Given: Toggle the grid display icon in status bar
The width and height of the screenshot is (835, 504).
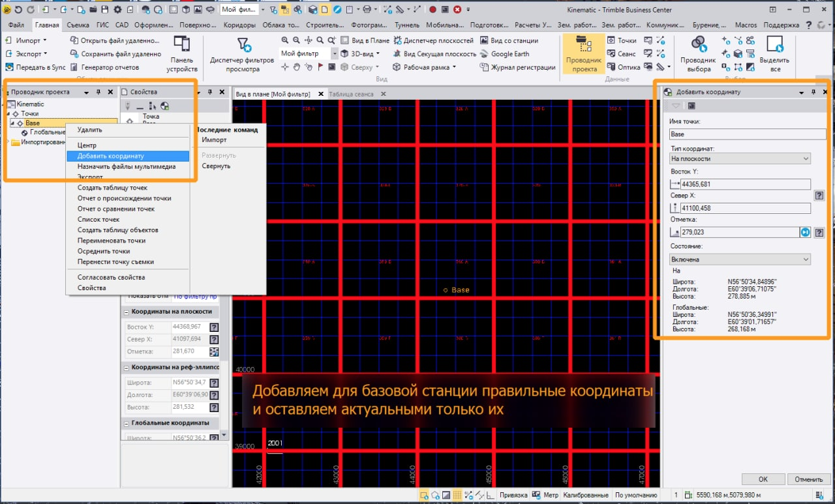Looking at the screenshot, I should pos(457,495).
